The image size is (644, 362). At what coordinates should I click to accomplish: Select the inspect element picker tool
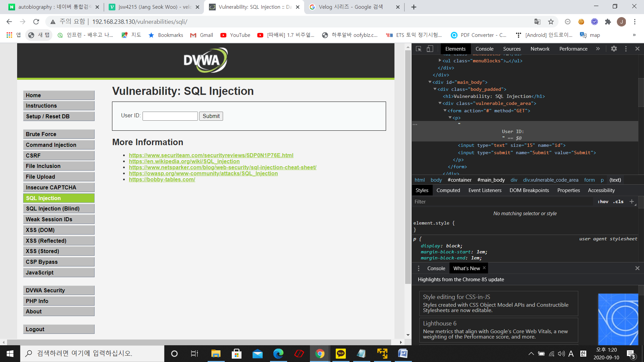coord(418,49)
